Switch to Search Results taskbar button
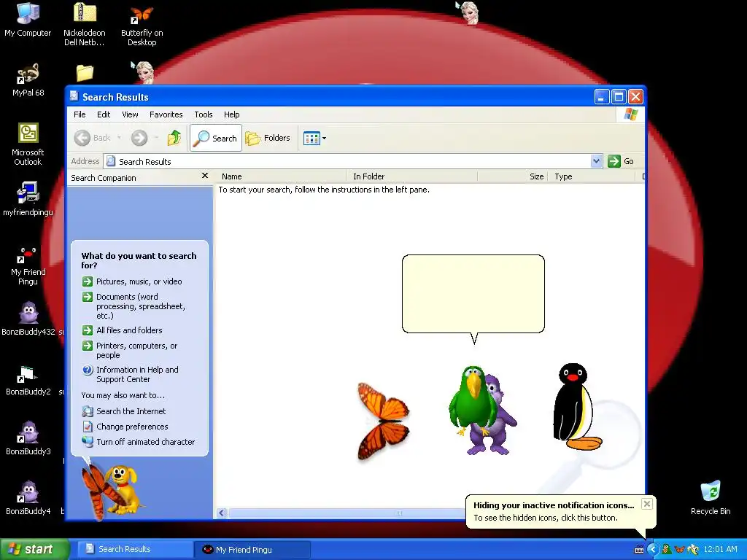747x560 pixels. [134, 549]
